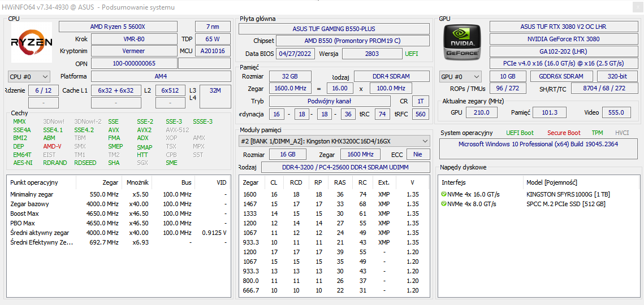This screenshot has width=644, height=305.
Task: Open the CPU #0 selector dropdown
Action: [29, 77]
